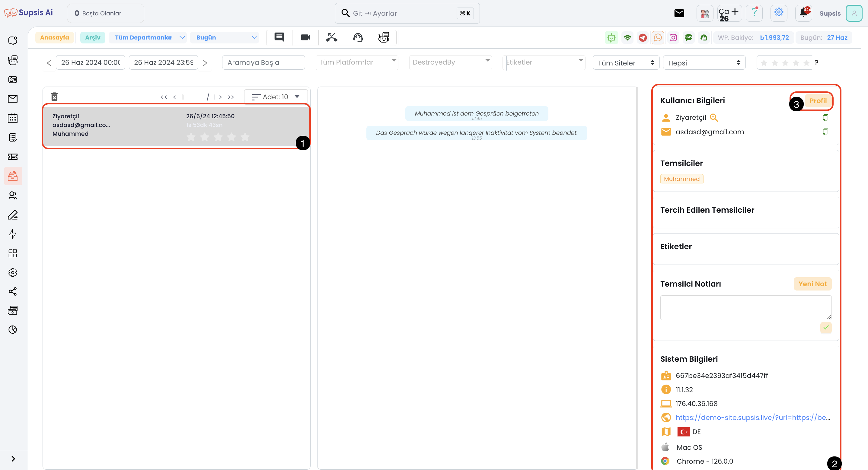Click the SMS channel status icon
This screenshot has width=868, height=470.
tap(689, 37)
